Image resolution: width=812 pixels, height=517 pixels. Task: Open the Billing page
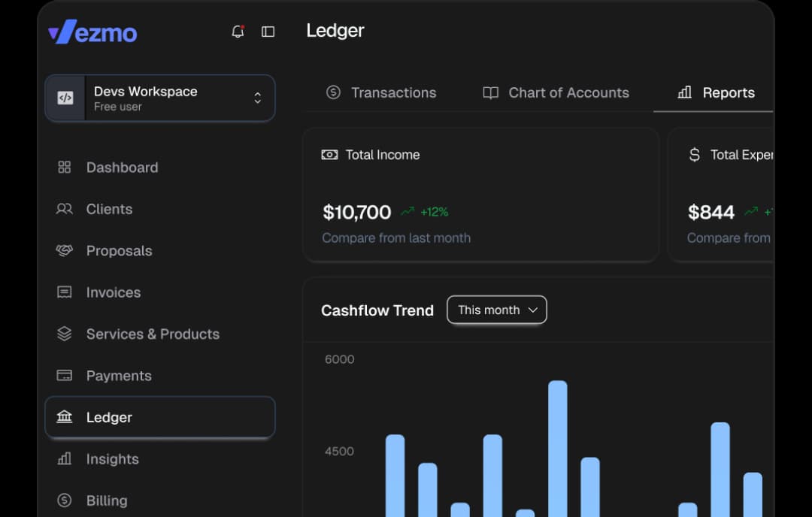tap(106, 500)
